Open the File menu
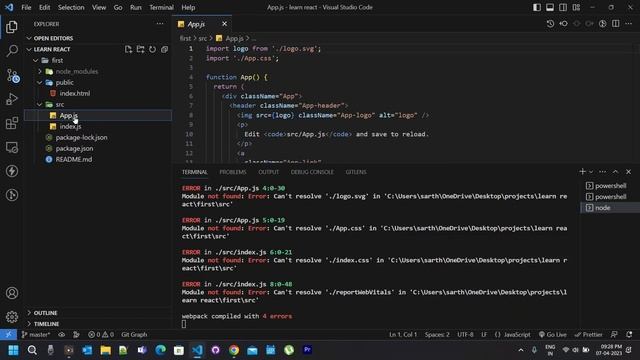 pyautogui.click(x=26, y=7)
